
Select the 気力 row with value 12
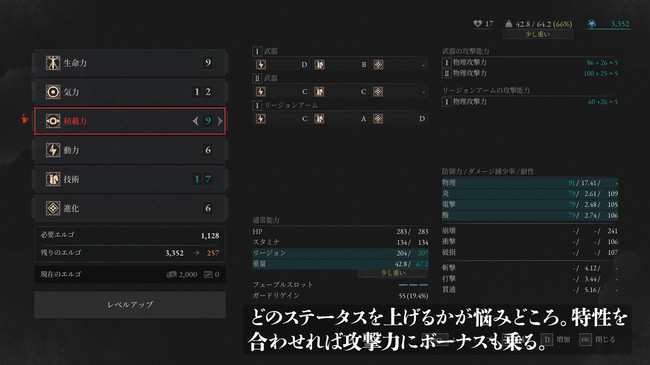(130, 92)
